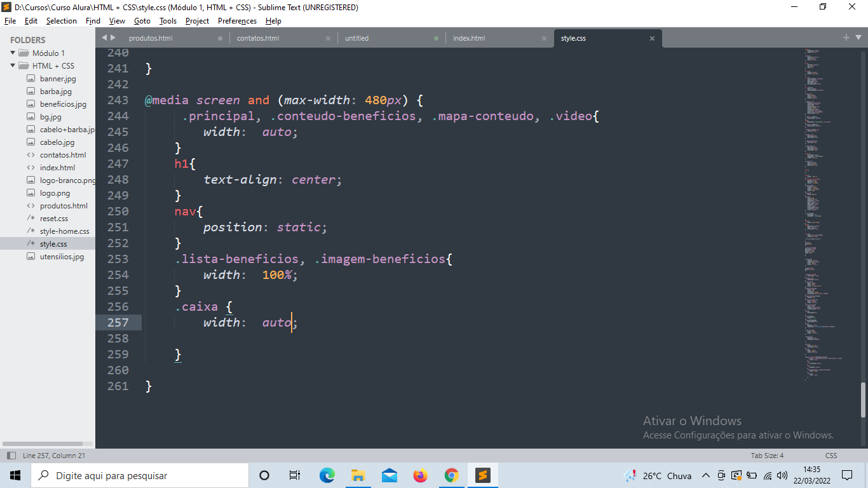
Task: Open File Explorer from taskbar
Action: click(x=358, y=475)
